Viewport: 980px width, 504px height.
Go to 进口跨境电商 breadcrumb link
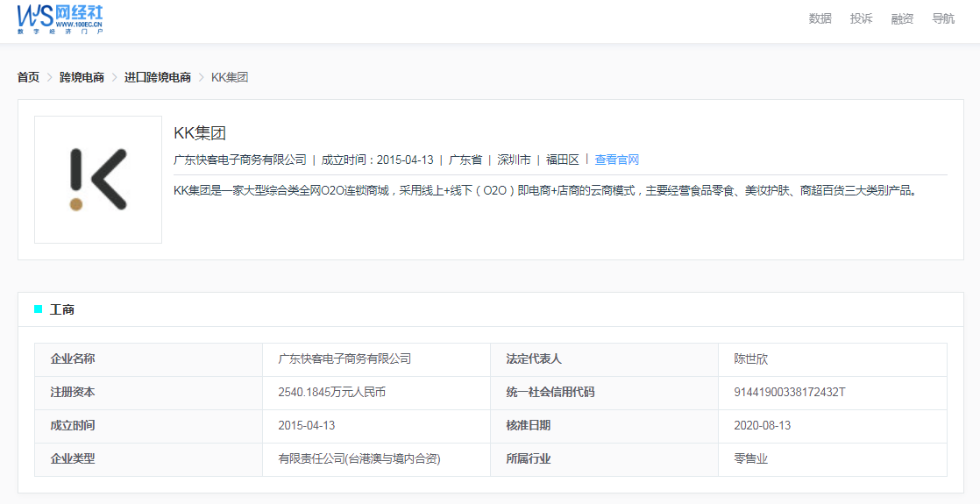tap(158, 77)
